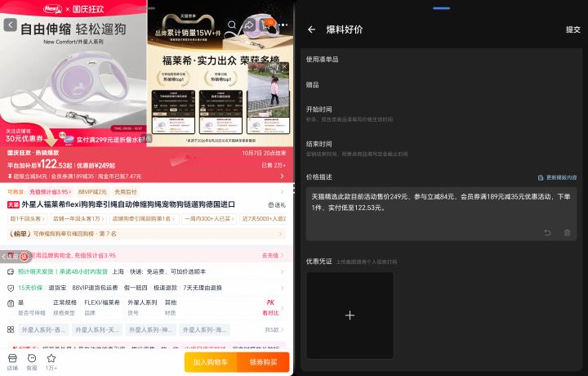This screenshot has width=588, height=376.
Task: Undo the price description text
Action: pyautogui.click(x=547, y=233)
